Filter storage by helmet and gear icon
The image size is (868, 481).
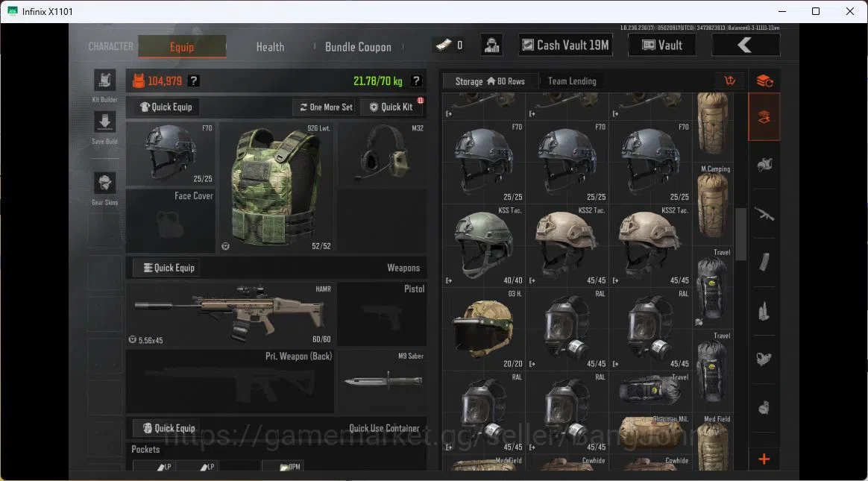[x=764, y=165]
